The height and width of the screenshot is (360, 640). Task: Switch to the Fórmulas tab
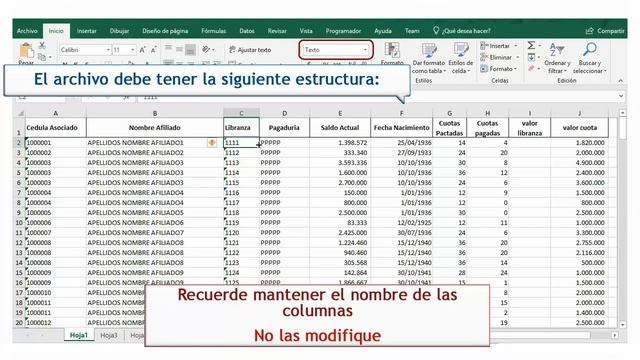pyautogui.click(x=213, y=31)
